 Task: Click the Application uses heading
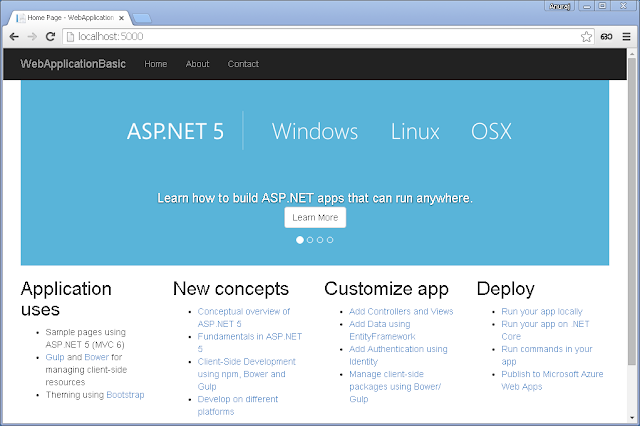(66, 299)
